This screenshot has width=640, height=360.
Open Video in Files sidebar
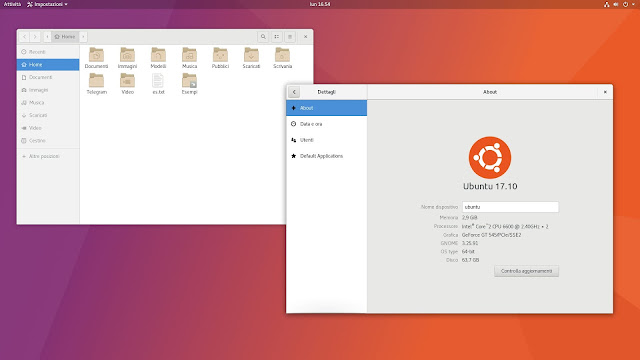[48, 128]
